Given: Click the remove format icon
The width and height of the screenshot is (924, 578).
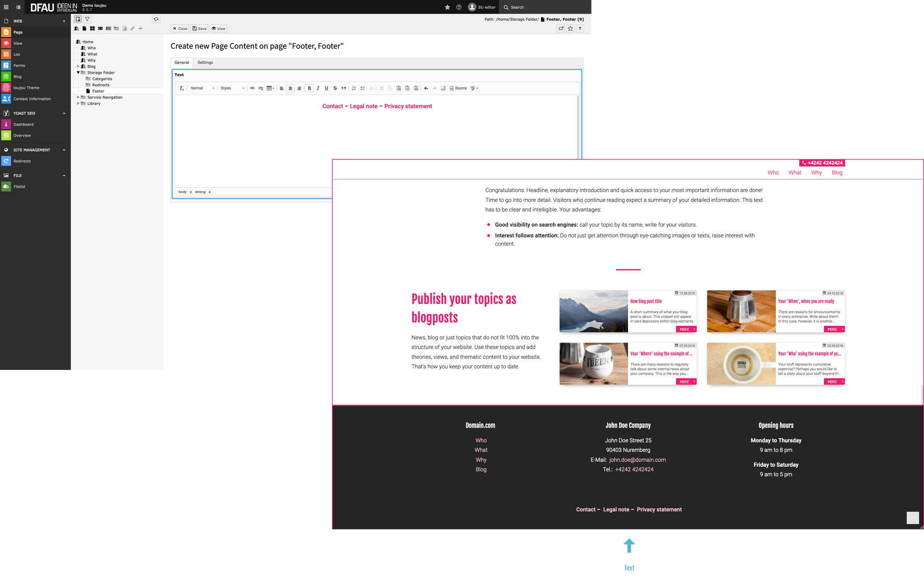Looking at the screenshot, I should [181, 88].
